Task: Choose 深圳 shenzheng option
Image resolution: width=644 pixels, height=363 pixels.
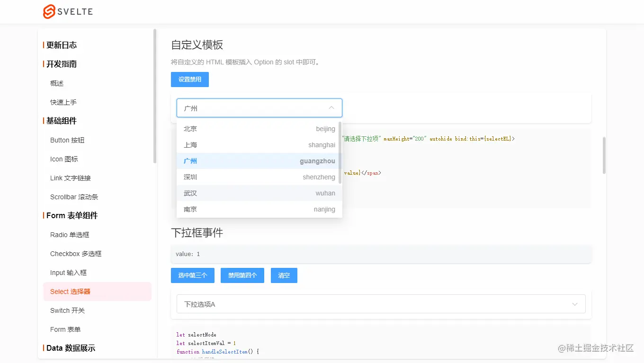Action: click(x=259, y=177)
